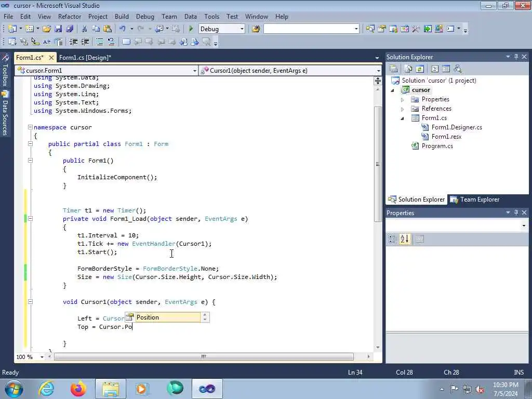Select the Solution Explorer bottom tab
Viewport: 532px width, 399px height.
(x=417, y=199)
